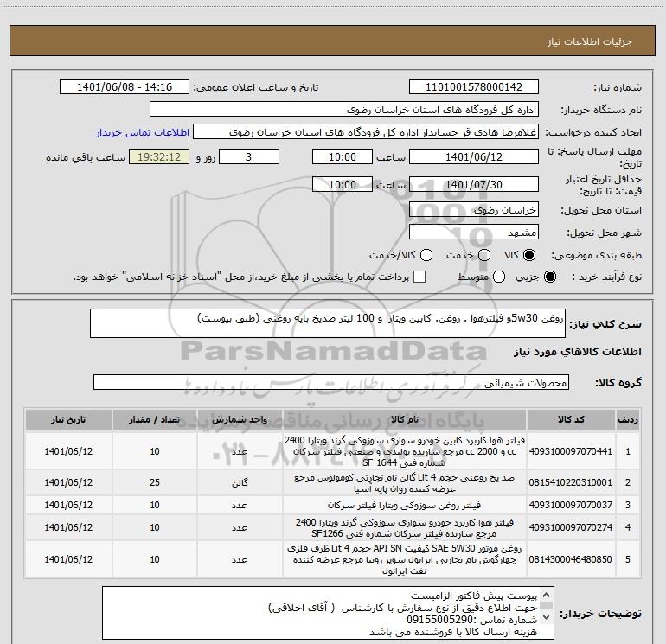Click the price validity date 1401/07/30 field

[474, 184]
